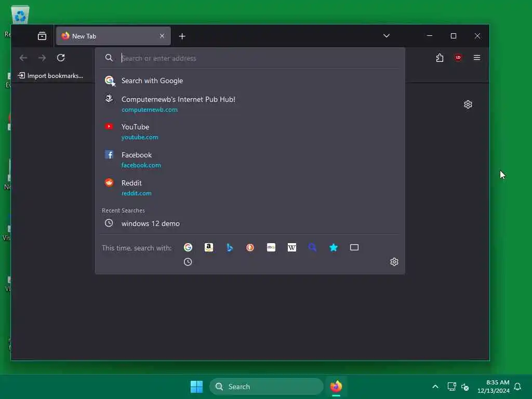Image resolution: width=532 pixels, height=399 pixels.
Task: Open the notifications bell
Action: click(x=518, y=387)
